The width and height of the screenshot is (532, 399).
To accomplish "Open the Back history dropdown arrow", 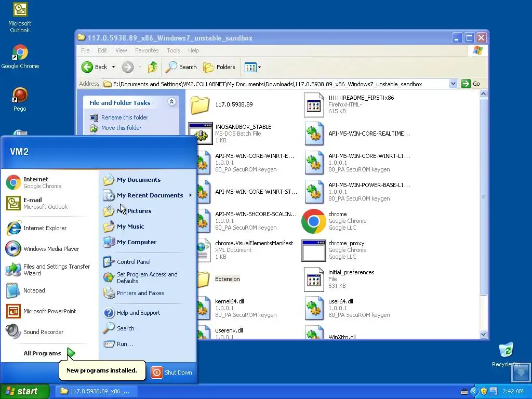I will tap(113, 67).
